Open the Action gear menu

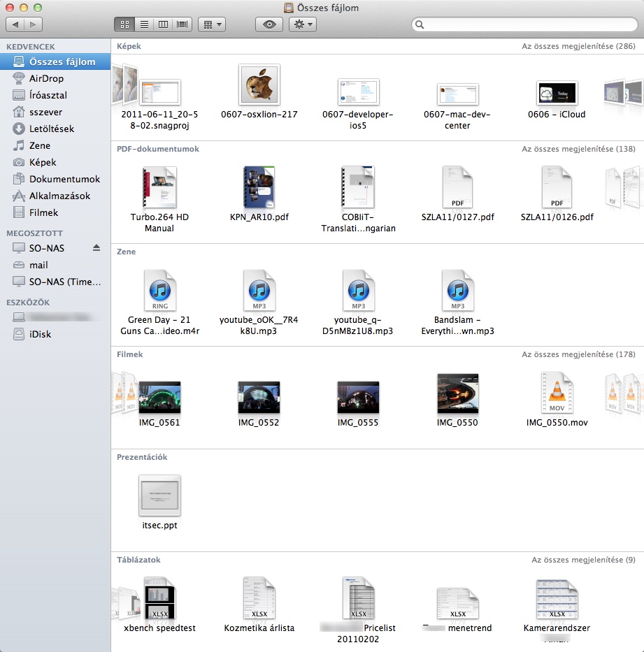tap(303, 24)
